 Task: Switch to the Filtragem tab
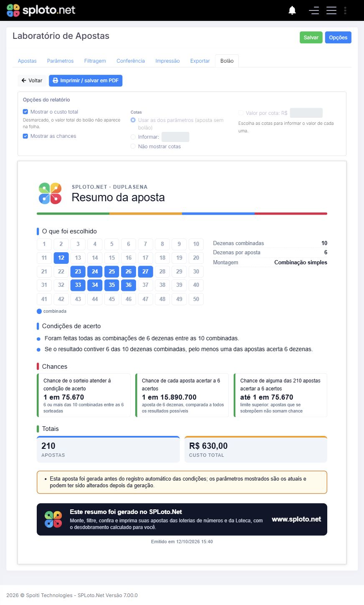tap(95, 61)
